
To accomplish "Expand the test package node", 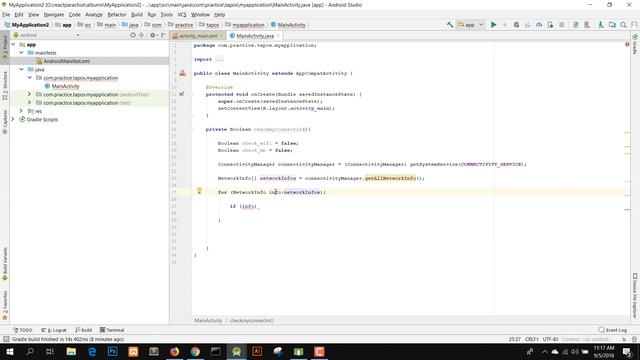I will click(29, 103).
